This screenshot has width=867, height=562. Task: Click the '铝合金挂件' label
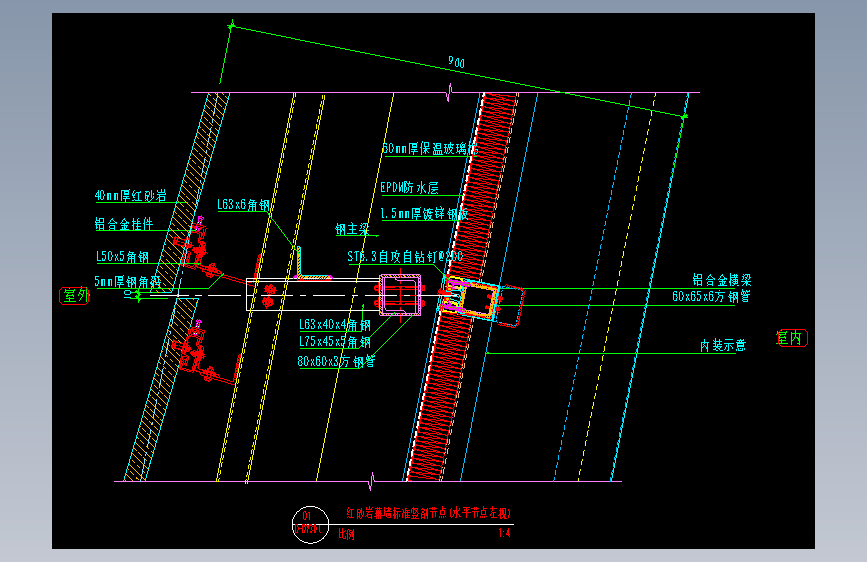tap(124, 223)
